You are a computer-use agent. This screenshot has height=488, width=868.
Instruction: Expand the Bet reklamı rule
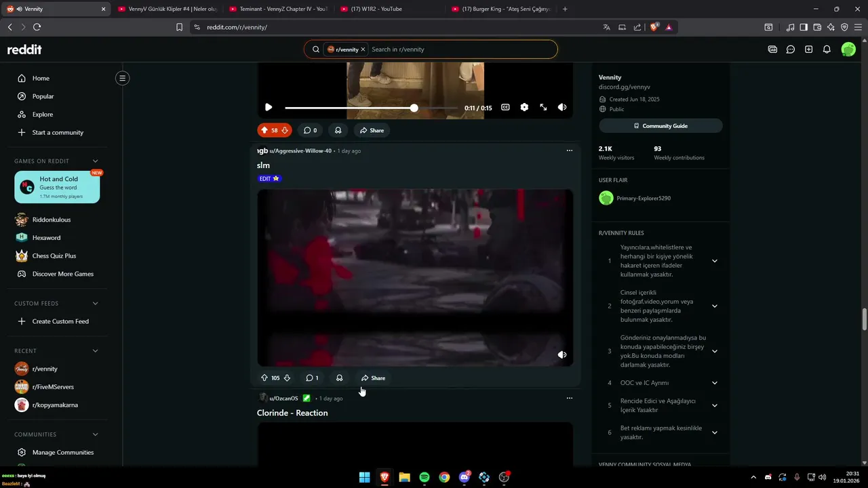(714, 432)
